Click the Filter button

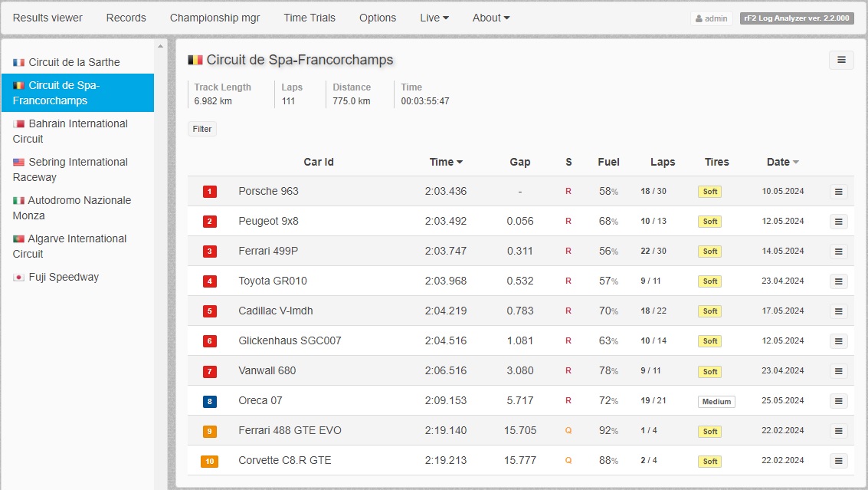pos(202,129)
